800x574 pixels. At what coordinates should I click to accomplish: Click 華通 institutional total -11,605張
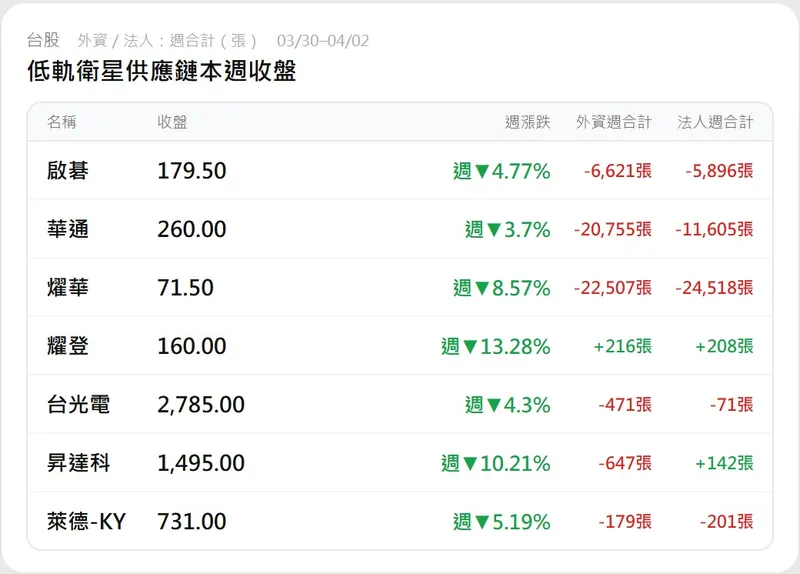(714, 229)
